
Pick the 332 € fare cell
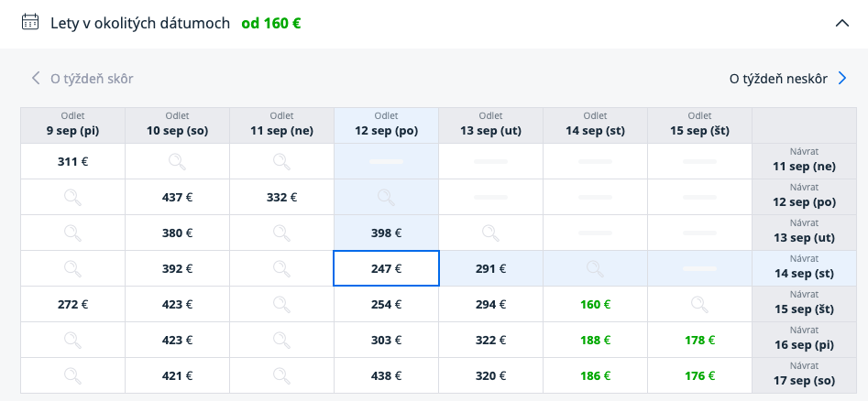pos(281,197)
